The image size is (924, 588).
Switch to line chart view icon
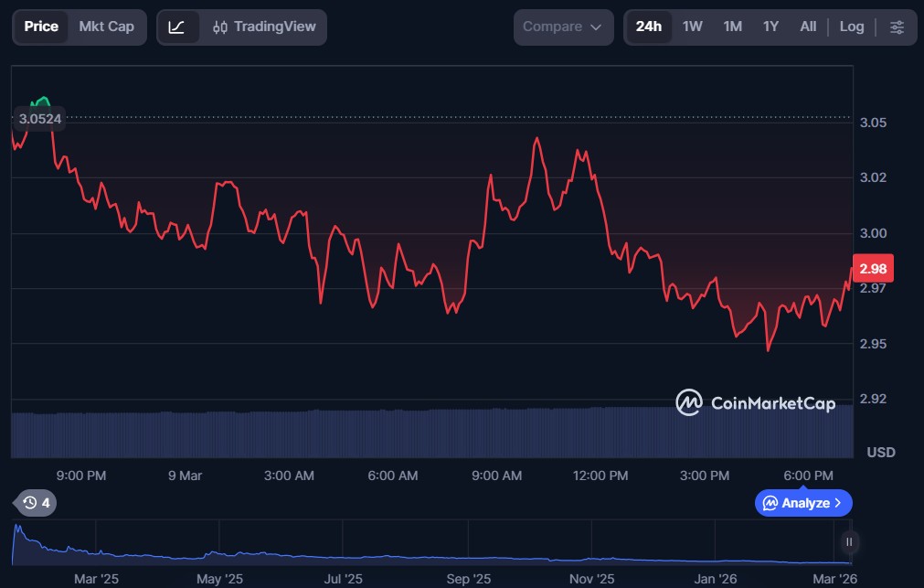177,27
